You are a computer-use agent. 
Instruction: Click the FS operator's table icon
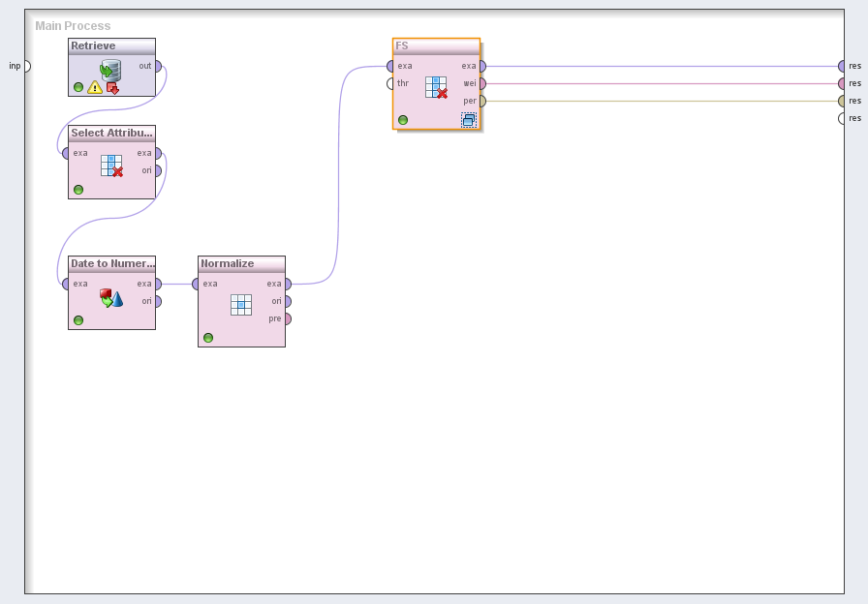(x=436, y=88)
